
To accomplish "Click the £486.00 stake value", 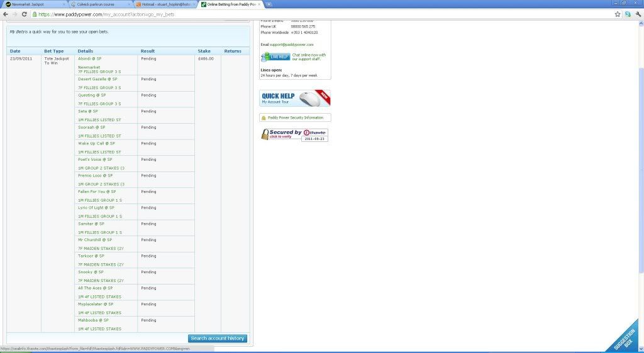I will click(206, 58).
